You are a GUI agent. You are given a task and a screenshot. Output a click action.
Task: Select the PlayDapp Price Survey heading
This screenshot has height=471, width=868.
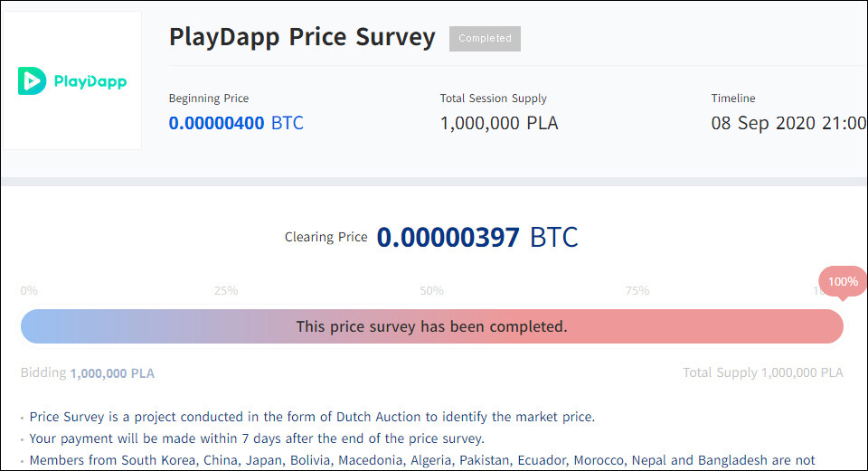(x=302, y=38)
